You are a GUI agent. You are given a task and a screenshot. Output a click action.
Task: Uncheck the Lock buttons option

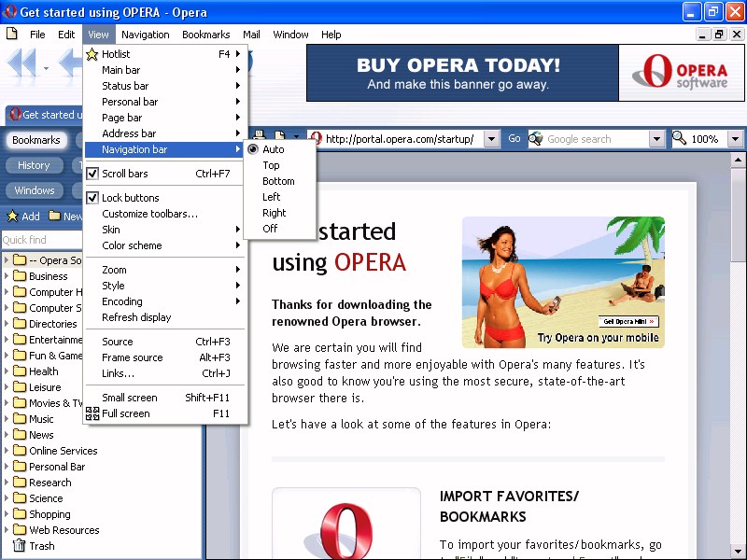pyautogui.click(x=92, y=198)
